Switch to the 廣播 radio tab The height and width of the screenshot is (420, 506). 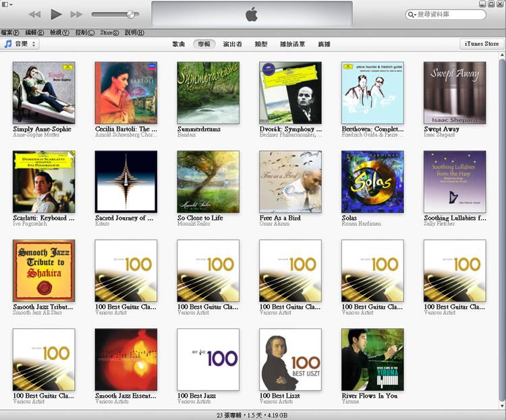pos(324,44)
